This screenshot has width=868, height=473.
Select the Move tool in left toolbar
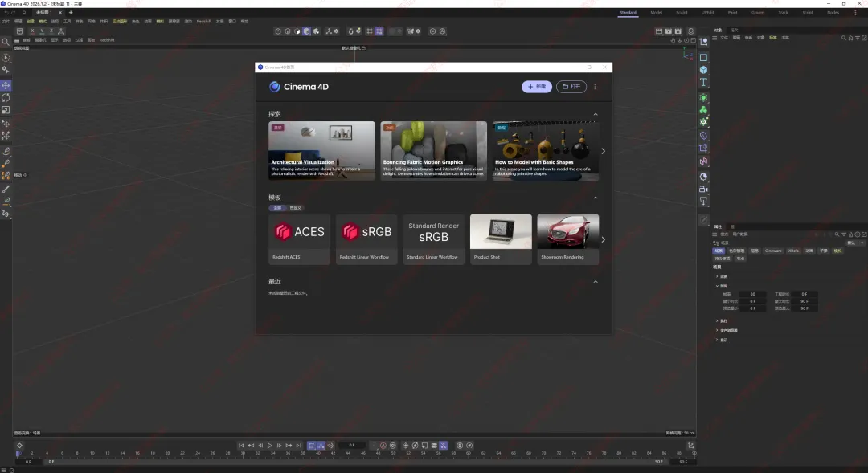tap(6, 85)
